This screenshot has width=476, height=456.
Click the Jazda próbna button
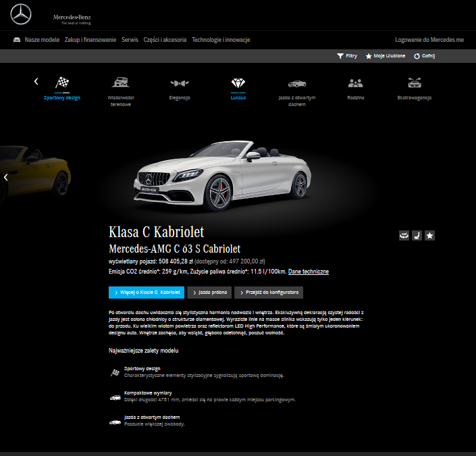(209, 293)
